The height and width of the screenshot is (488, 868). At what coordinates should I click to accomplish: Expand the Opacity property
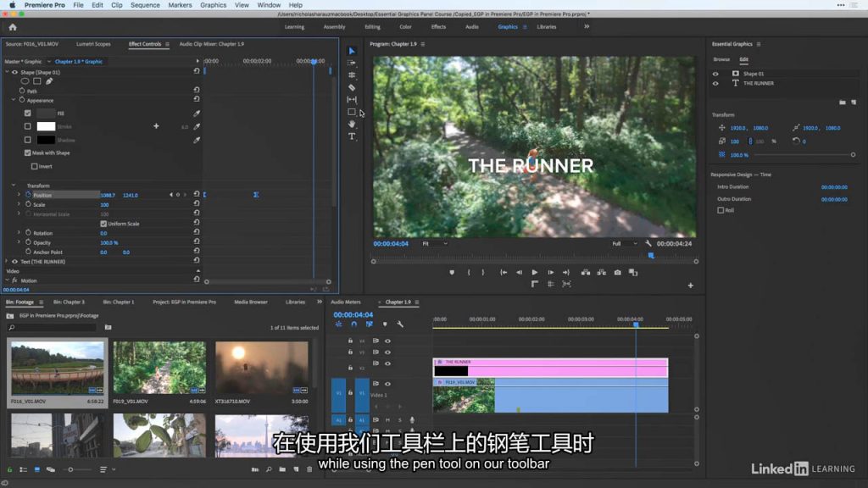pyautogui.click(x=19, y=242)
